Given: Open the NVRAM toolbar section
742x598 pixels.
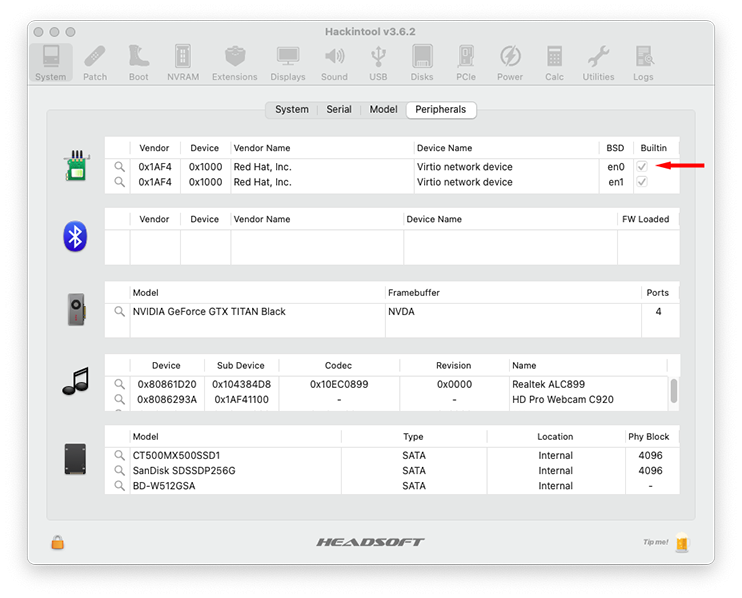Looking at the screenshot, I should click(183, 63).
